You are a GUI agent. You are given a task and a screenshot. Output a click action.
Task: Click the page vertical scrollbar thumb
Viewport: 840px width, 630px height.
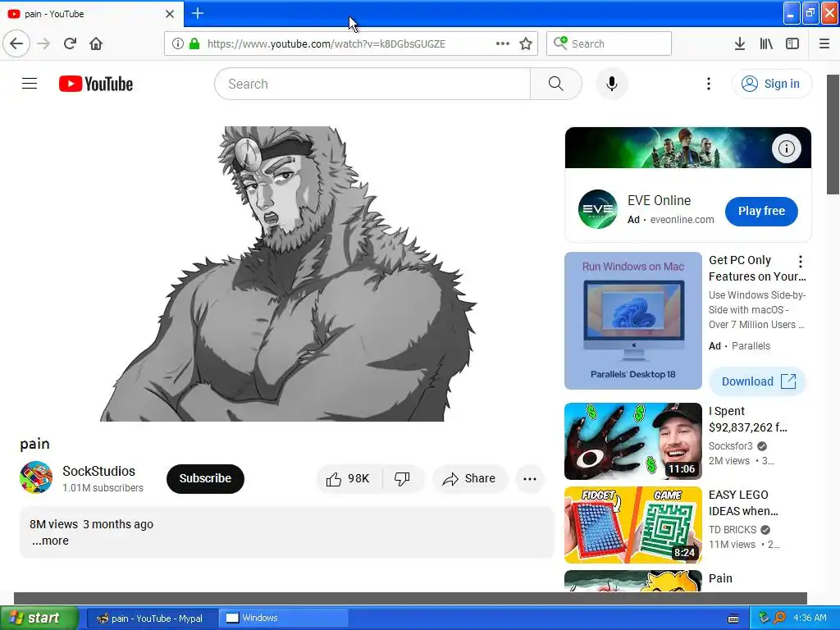833,135
